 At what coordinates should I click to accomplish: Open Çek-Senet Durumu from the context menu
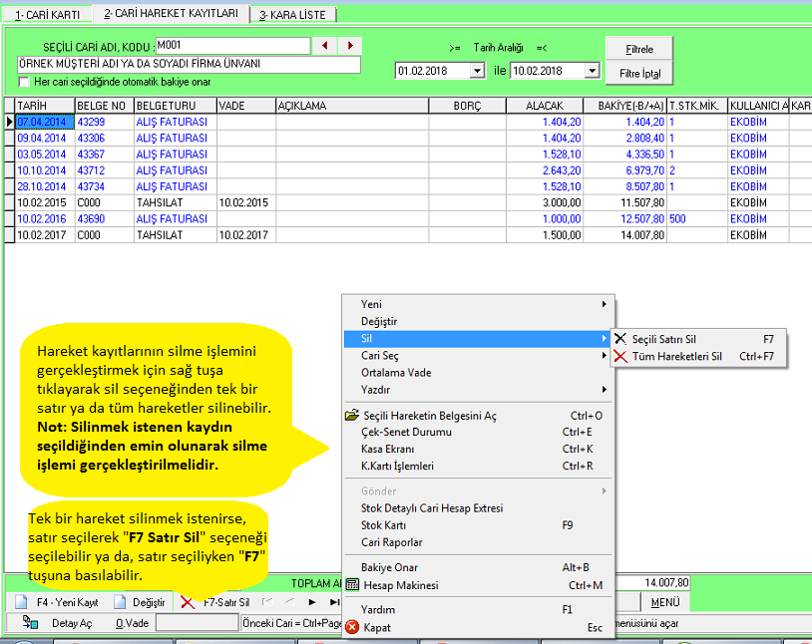click(477, 432)
